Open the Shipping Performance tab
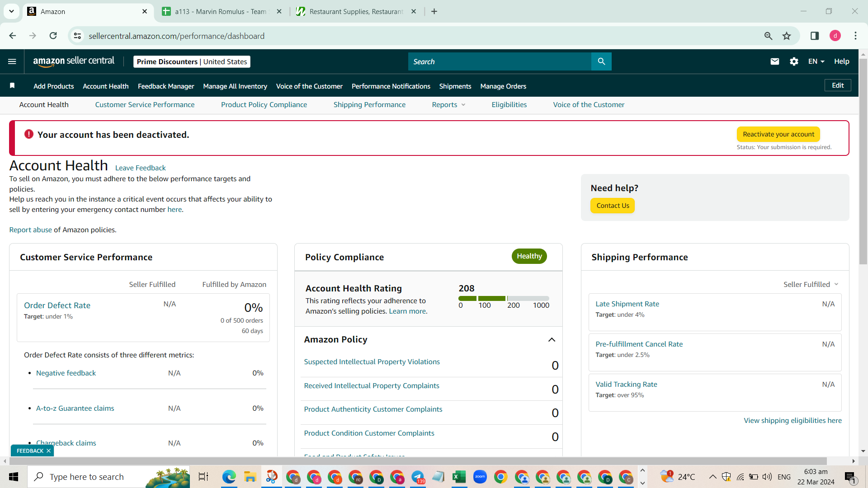868x488 pixels. click(369, 105)
